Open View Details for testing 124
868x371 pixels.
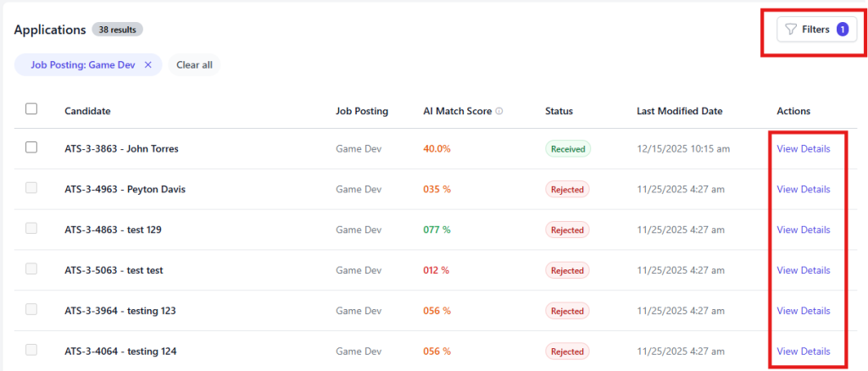tap(804, 352)
